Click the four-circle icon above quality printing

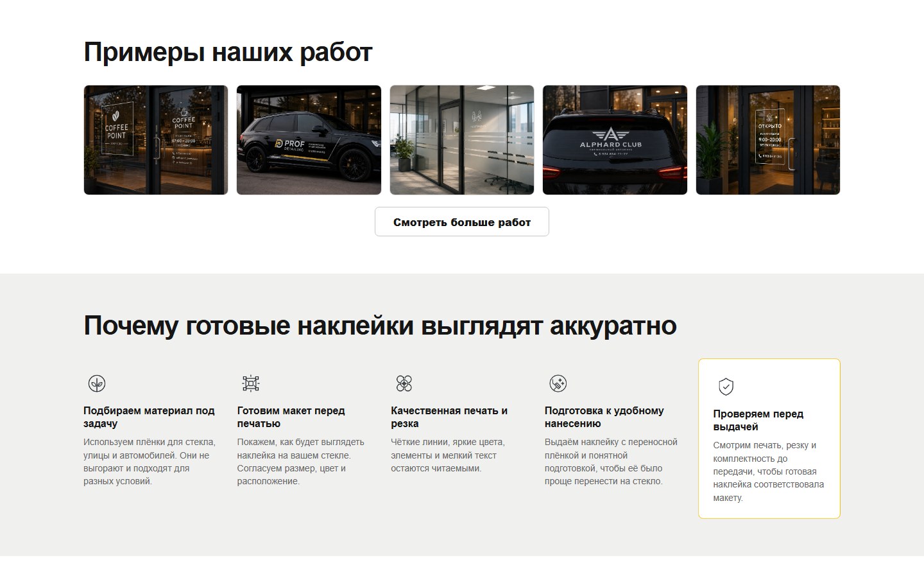[x=404, y=383]
